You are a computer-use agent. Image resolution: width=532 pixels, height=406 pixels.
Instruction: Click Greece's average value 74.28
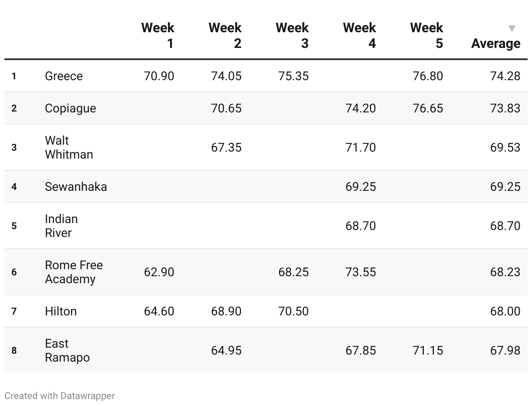click(505, 76)
